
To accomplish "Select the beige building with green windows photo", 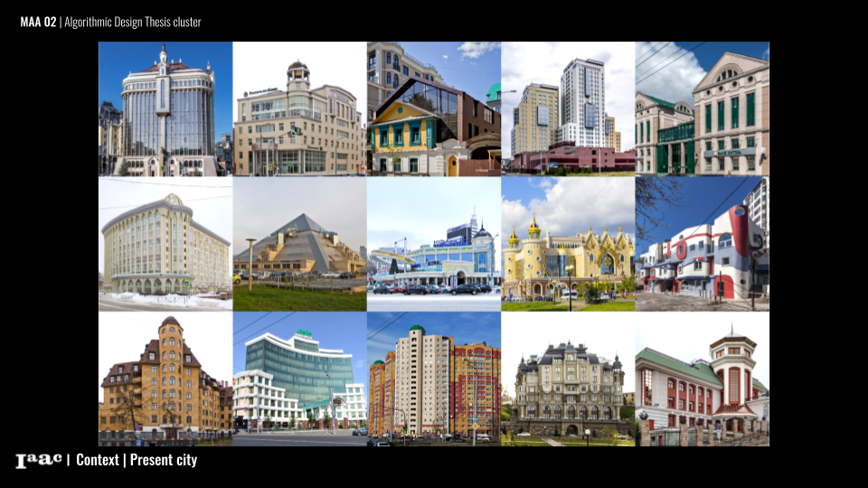I will click(702, 109).
